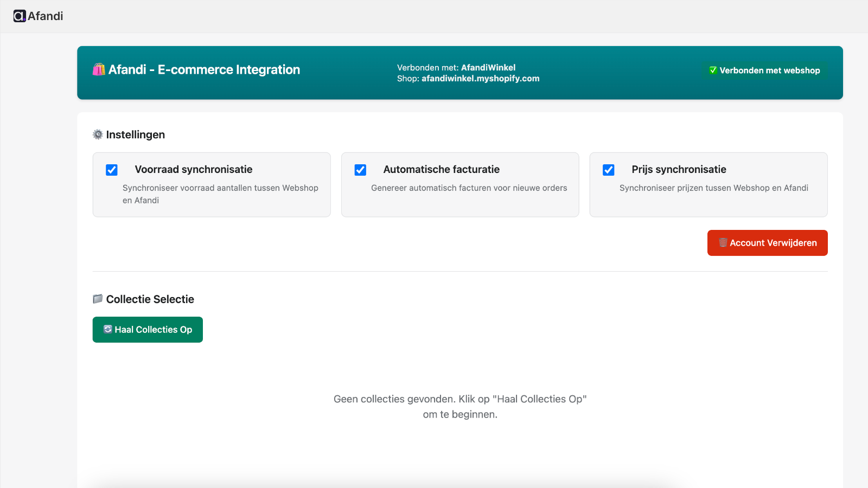
Task: Click the folder icon beside Collectie Selectie
Action: 98,299
